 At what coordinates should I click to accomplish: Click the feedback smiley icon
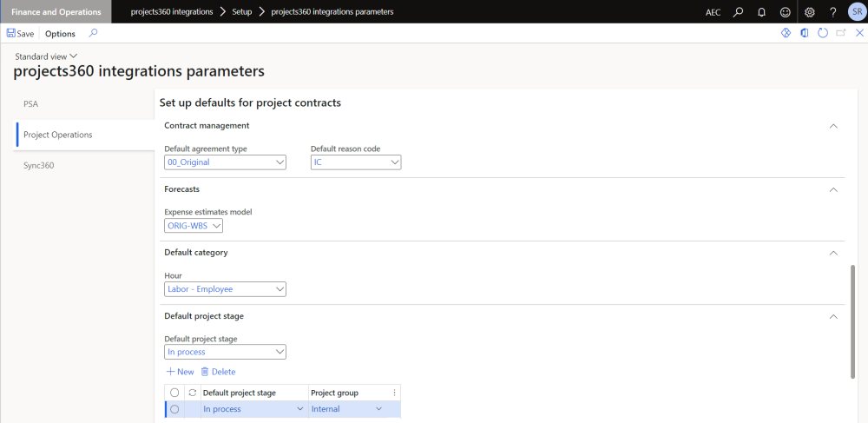coord(785,12)
